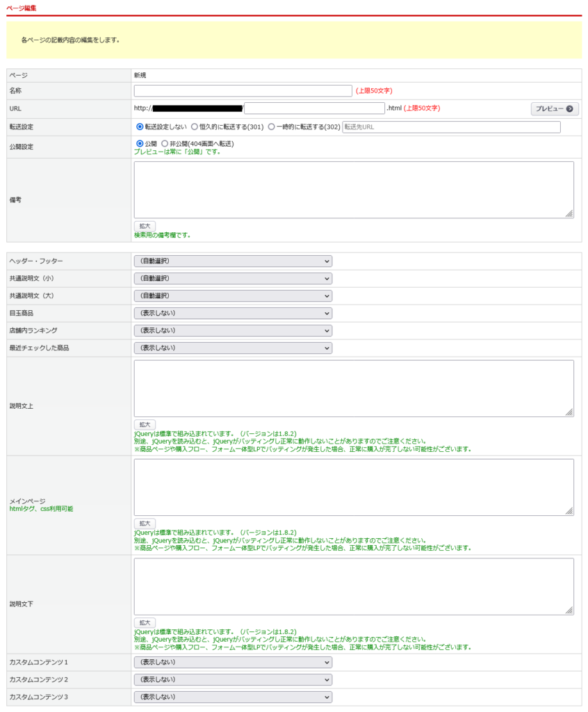Open 目玉商品 dropdown
This screenshot has width=588, height=712.
point(233,314)
